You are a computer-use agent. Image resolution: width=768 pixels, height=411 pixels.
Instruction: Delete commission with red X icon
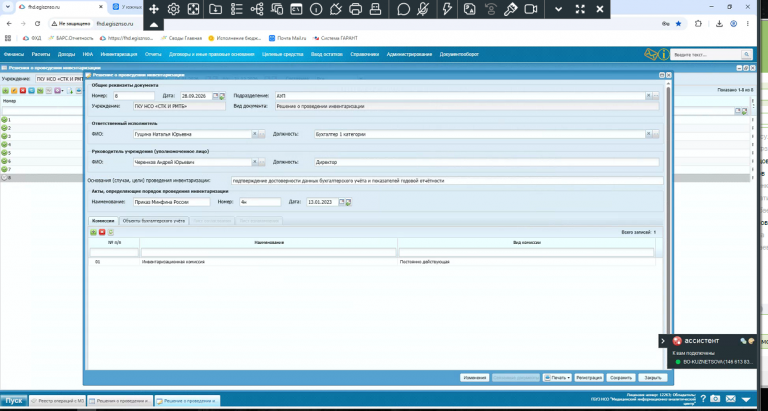[x=102, y=232]
